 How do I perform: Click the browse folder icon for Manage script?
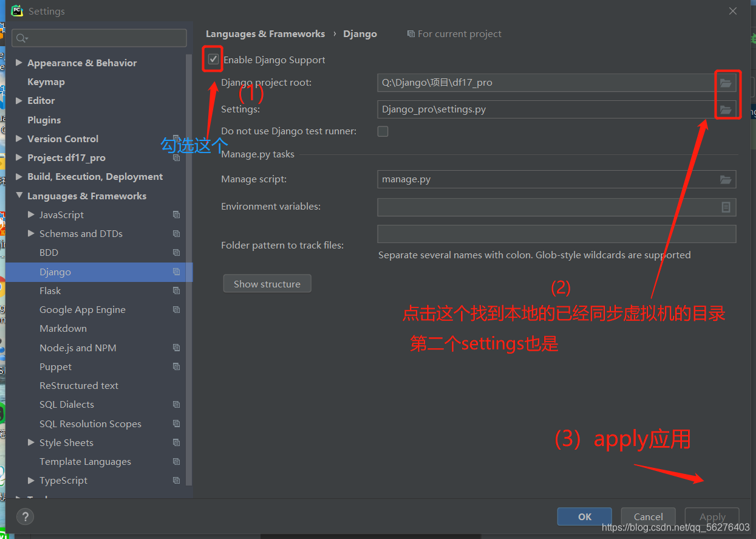(726, 179)
